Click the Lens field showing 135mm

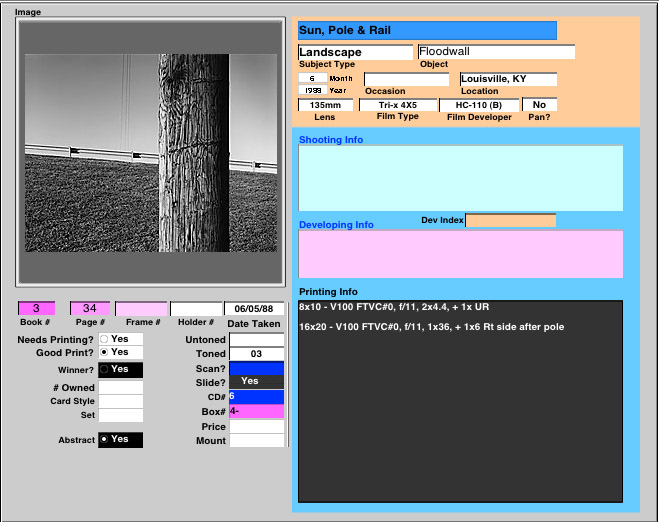[x=325, y=104]
